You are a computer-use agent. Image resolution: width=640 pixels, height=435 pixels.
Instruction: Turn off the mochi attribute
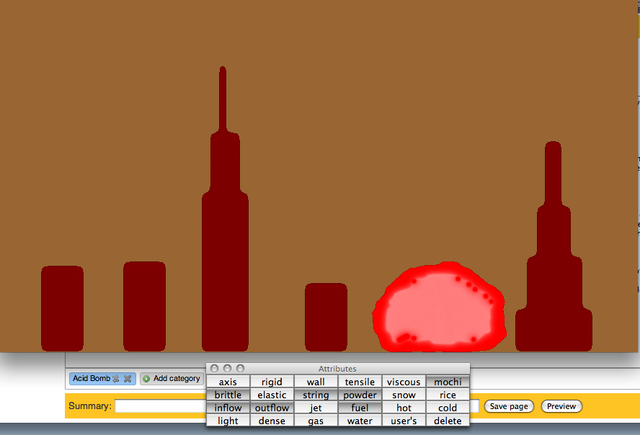[448, 382]
